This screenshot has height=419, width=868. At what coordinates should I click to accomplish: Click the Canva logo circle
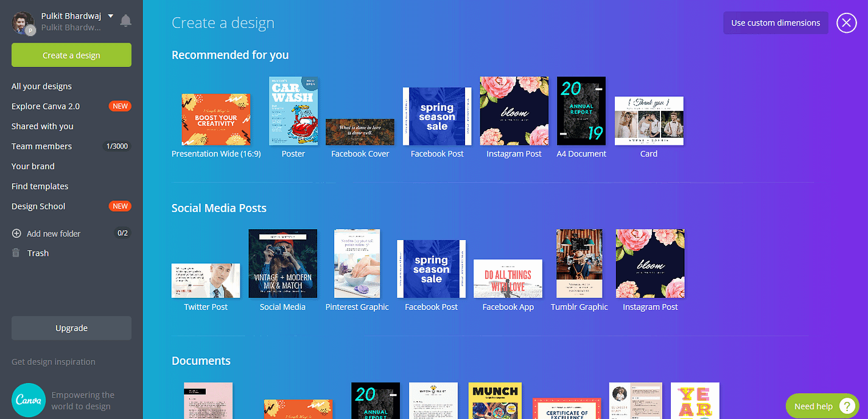coord(28,400)
